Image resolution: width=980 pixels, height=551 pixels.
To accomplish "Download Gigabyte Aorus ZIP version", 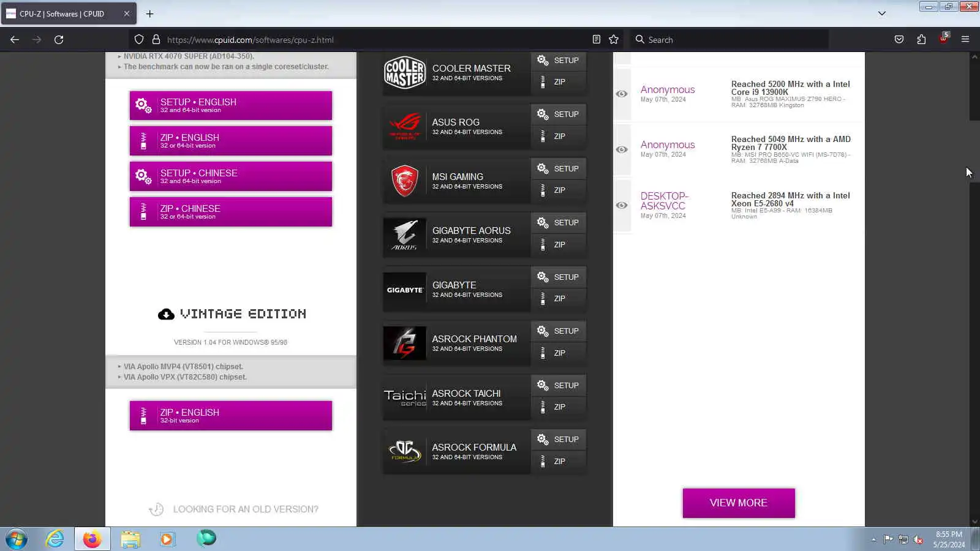I will pos(559,245).
